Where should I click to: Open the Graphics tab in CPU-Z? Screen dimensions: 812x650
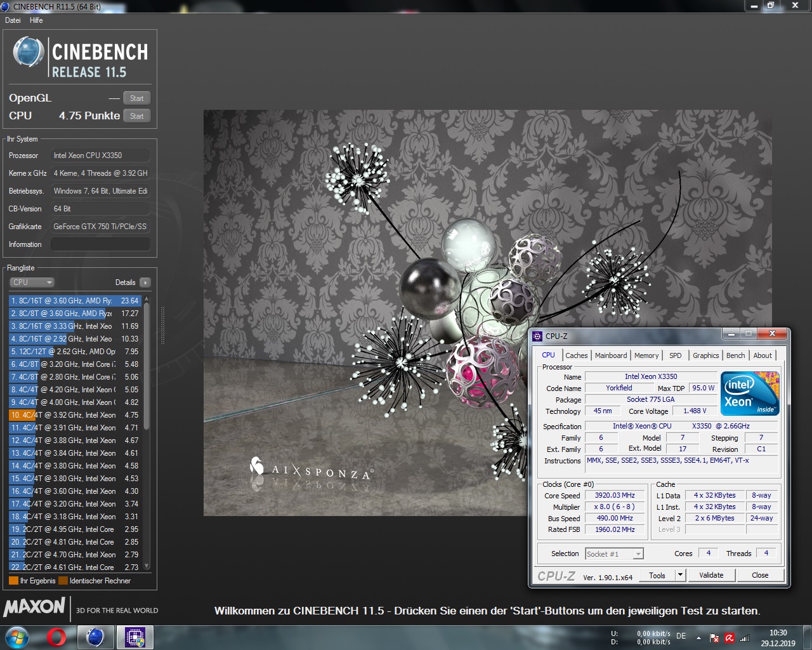706,355
